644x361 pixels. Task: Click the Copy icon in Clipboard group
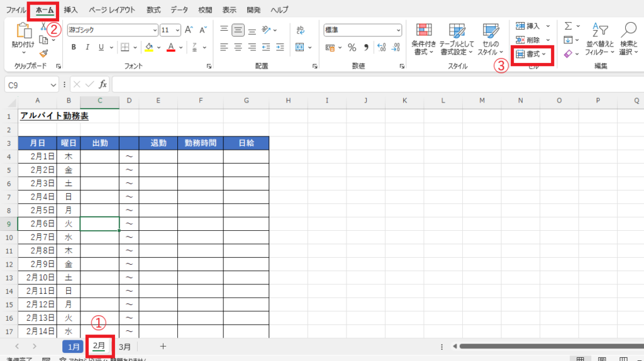coord(43,40)
